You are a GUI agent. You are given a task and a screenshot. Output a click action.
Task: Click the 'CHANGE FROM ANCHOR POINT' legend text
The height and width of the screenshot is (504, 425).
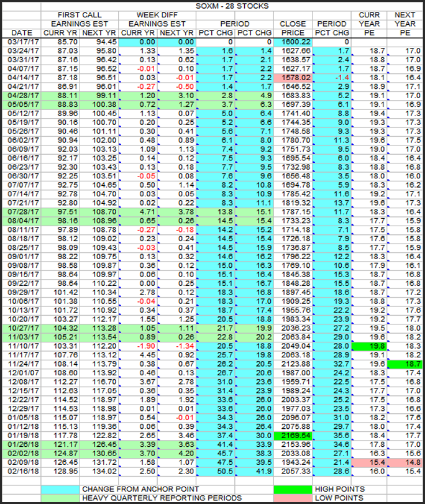(x=140, y=489)
